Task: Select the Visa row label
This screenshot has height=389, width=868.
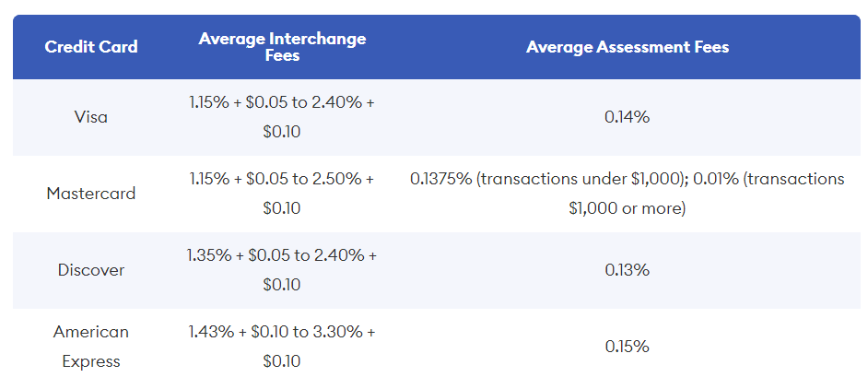Action: point(91,117)
